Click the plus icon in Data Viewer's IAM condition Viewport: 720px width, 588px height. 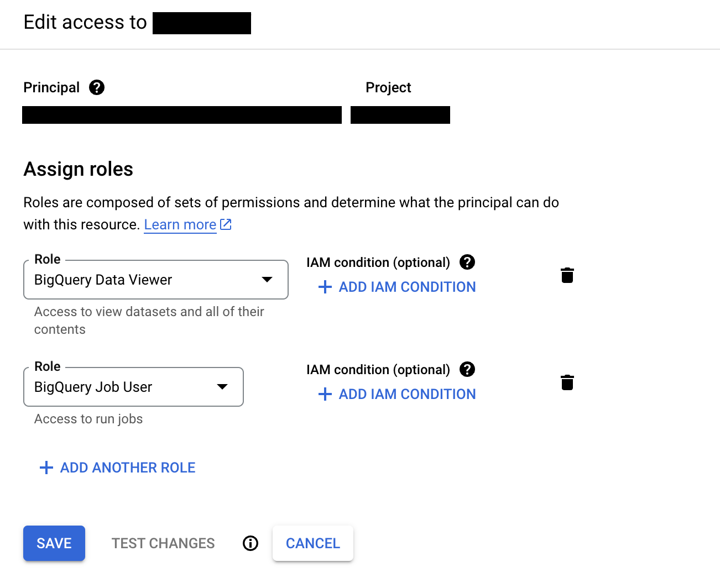click(325, 287)
